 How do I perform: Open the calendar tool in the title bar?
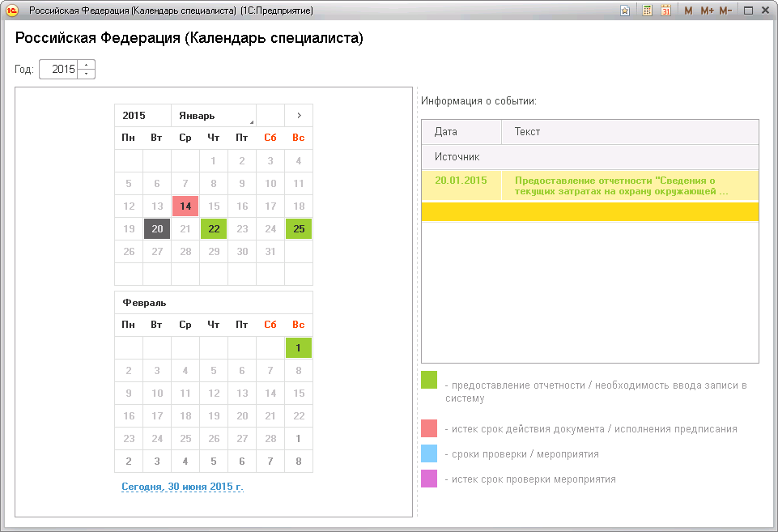click(x=665, y=10)
